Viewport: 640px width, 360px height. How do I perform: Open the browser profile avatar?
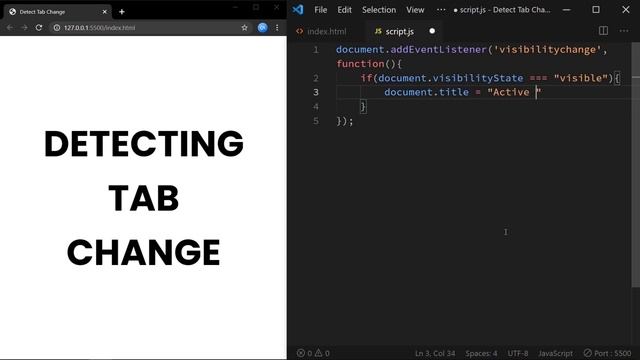(262, 27)
